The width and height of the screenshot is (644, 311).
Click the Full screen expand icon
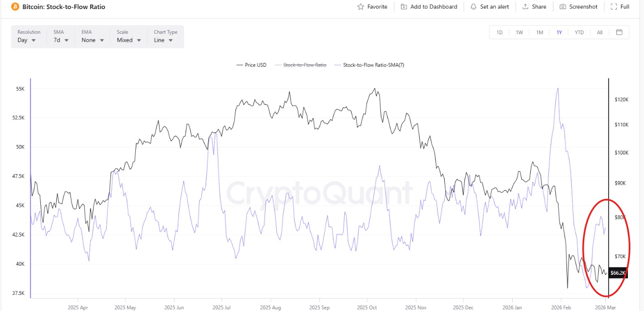(x=613, y=7)
